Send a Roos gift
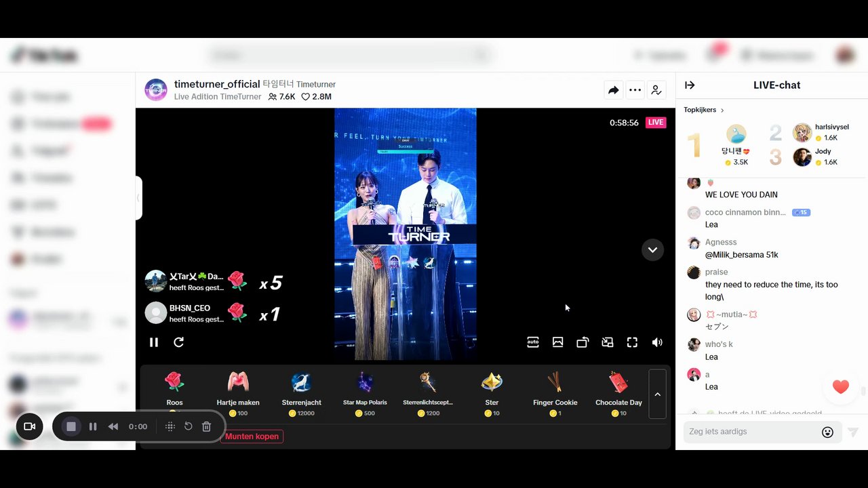The width and height of the screenshot is (868, 488). [174, 392]
